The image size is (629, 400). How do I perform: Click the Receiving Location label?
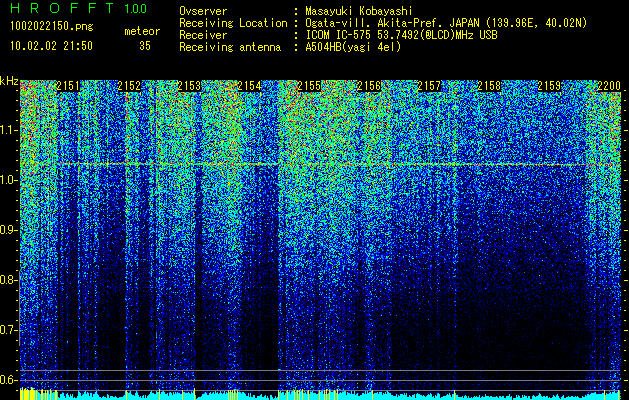point(233,23)
